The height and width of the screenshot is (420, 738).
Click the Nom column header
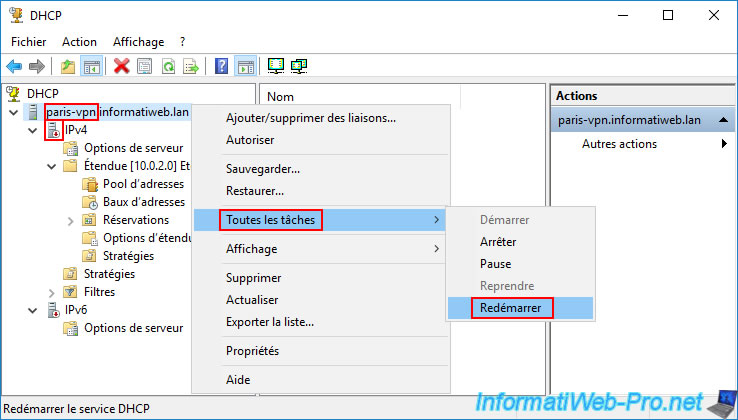281,97
